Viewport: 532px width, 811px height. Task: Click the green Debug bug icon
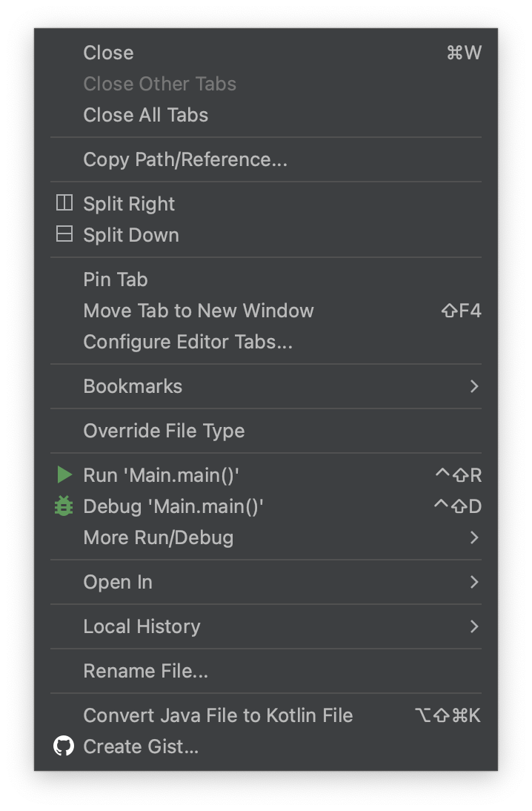tap(64, 506)
